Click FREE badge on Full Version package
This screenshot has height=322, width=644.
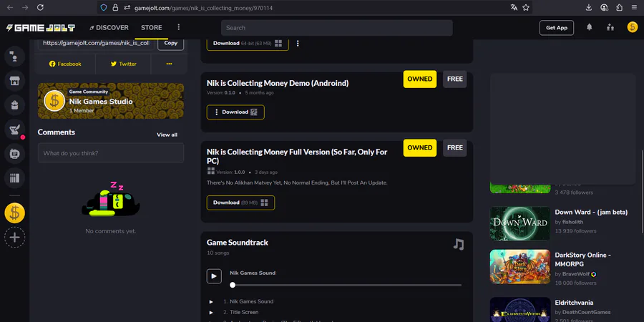[x=454, y=148]
